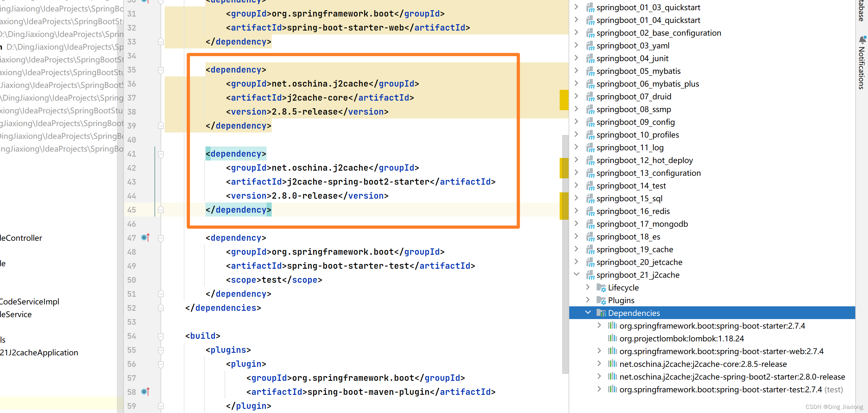Click the gutter override icon on line 58
The image size is (868, 413).
click(145, 391)
